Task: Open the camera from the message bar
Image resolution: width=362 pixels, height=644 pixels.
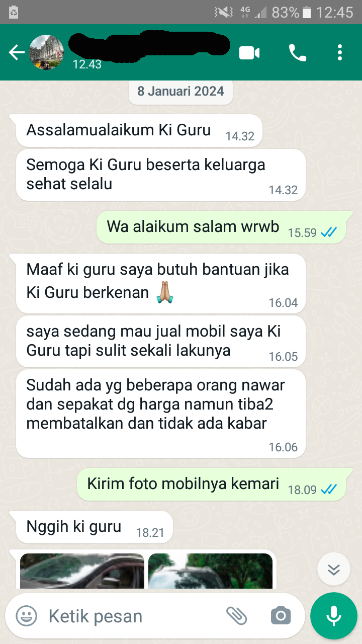Action: (281, 616)
